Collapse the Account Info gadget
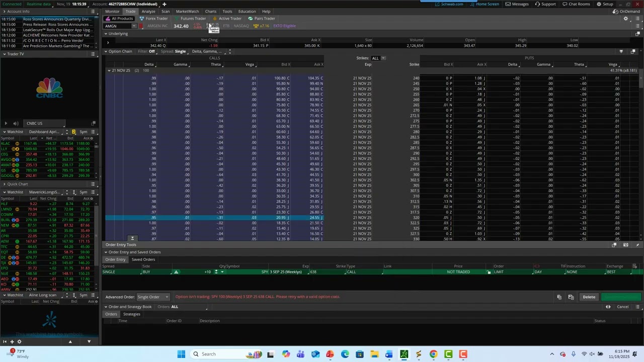 4,12
